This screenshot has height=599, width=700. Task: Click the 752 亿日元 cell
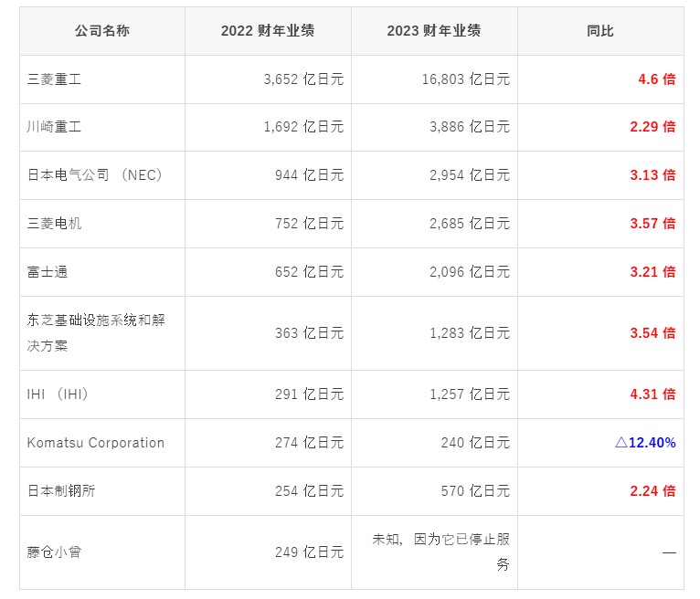[269, 224]
